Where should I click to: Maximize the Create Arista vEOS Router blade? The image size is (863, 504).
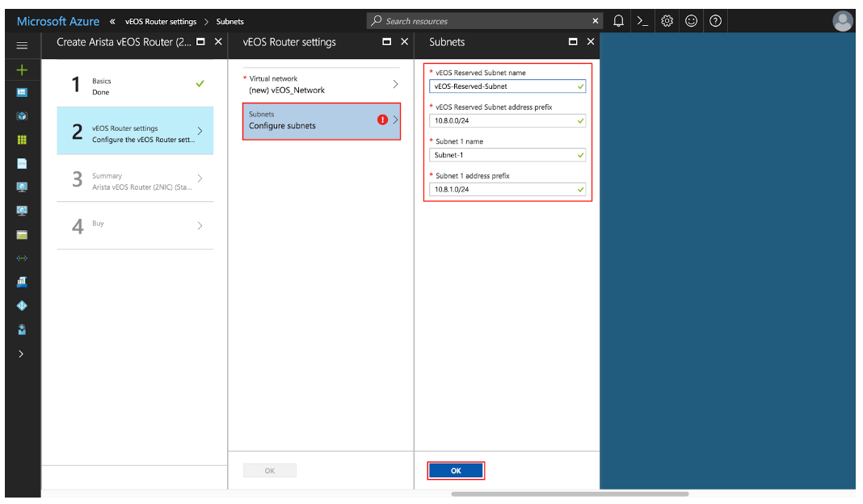tap(201, 42)
